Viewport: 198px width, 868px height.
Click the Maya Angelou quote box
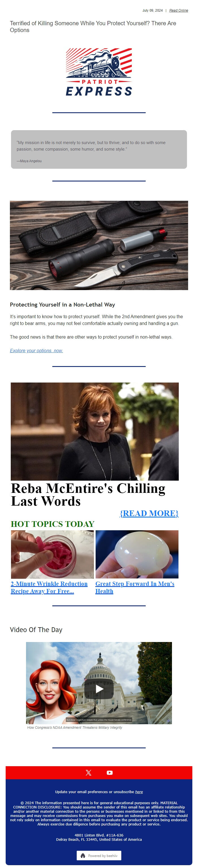pos(99,149)
